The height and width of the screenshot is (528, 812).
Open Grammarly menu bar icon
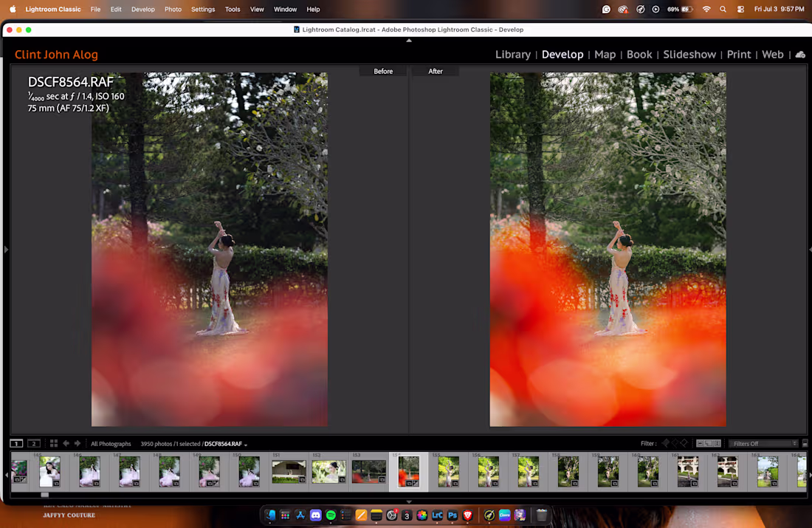tap(606, 10)
